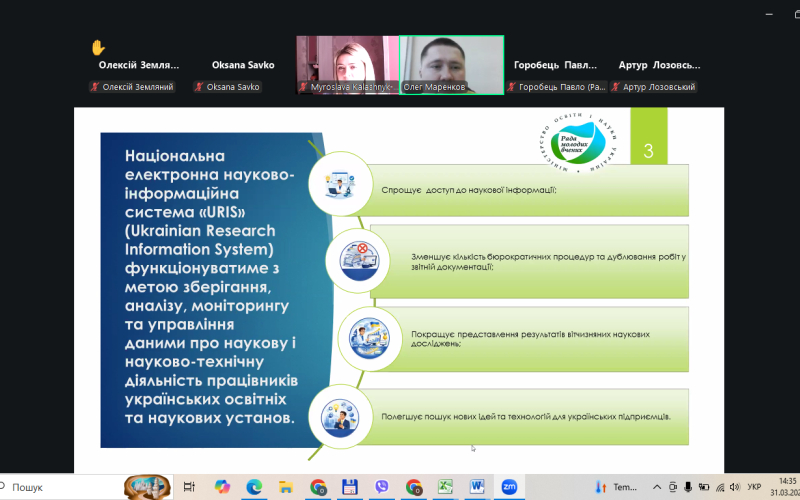Open the clock and date 14:35 flyout
800x500 pixels.
coord(786,487)
